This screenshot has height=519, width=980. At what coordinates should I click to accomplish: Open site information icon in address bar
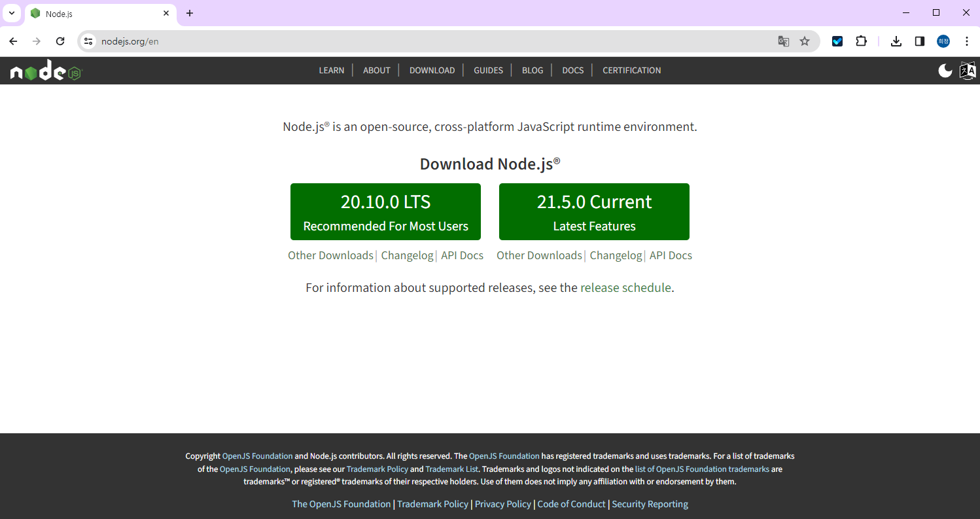[88, 41]
